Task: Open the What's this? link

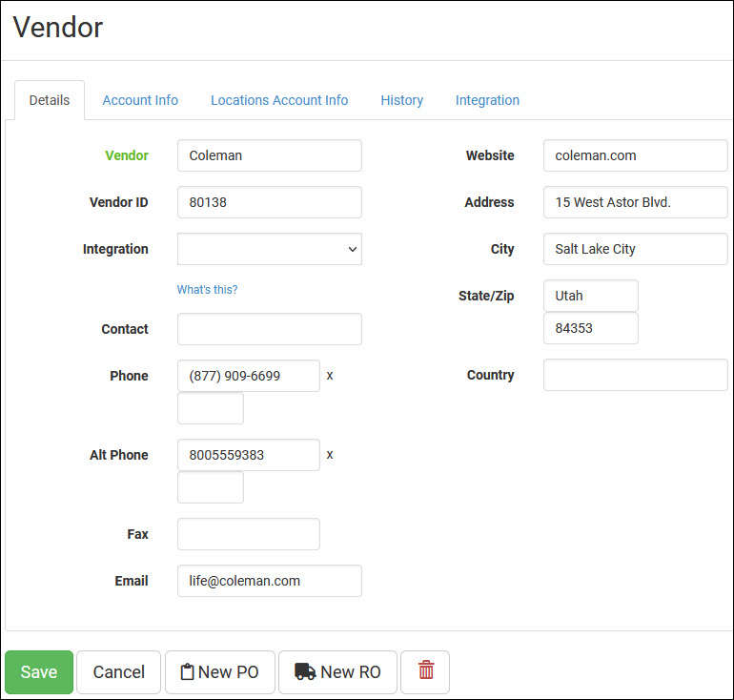Action: (207, 289)
